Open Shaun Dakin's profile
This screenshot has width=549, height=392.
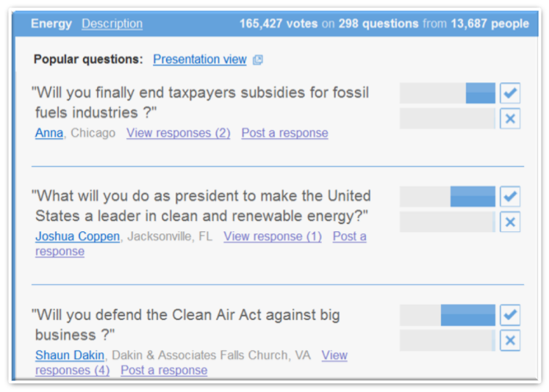pos(70,355)
